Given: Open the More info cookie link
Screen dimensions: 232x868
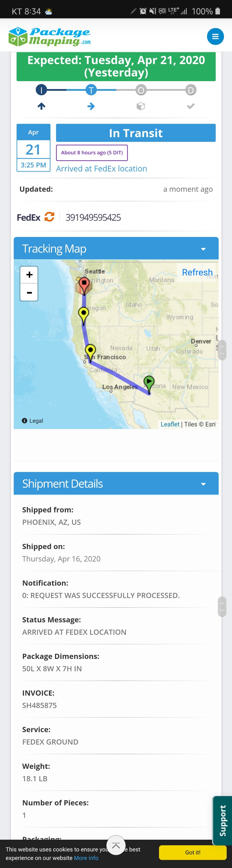Looking at the screenshot, I should pos(86,857).
